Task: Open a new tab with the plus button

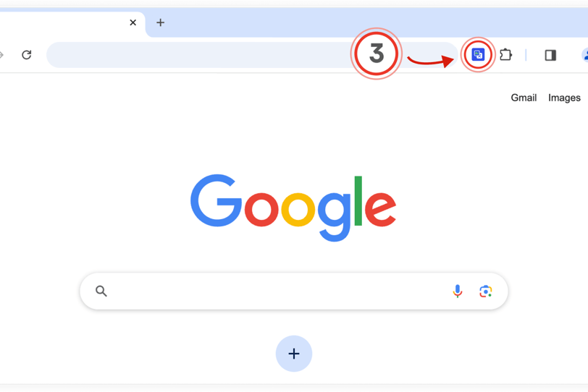Action: (161, 22)
